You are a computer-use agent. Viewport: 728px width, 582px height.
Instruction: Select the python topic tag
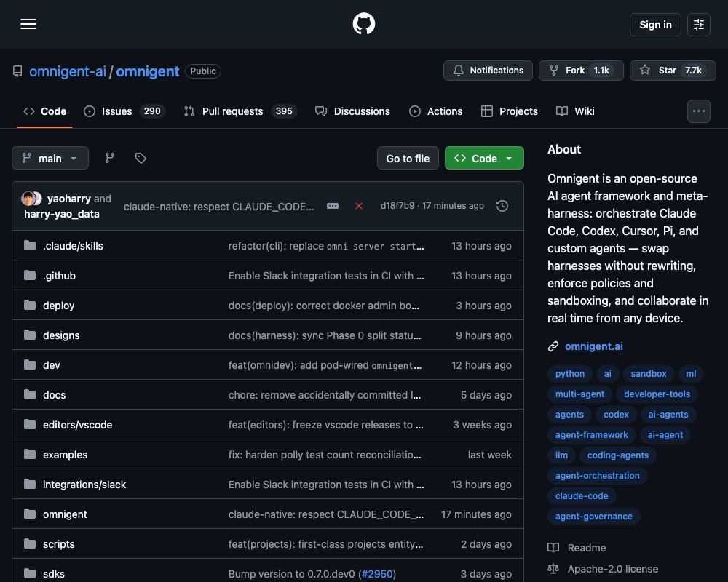pyautogui.click(x=570, y=374)
